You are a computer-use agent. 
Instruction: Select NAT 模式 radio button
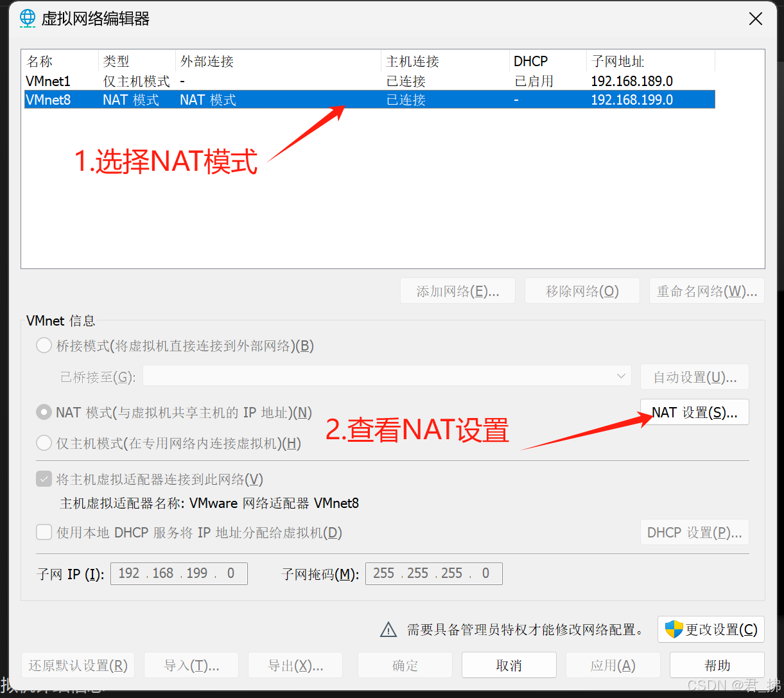44,412
